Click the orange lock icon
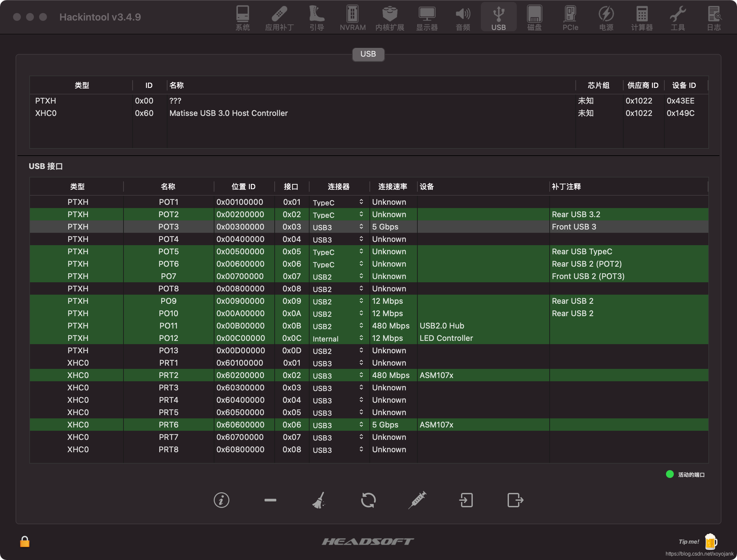737x560 pixels. point(25,542)
